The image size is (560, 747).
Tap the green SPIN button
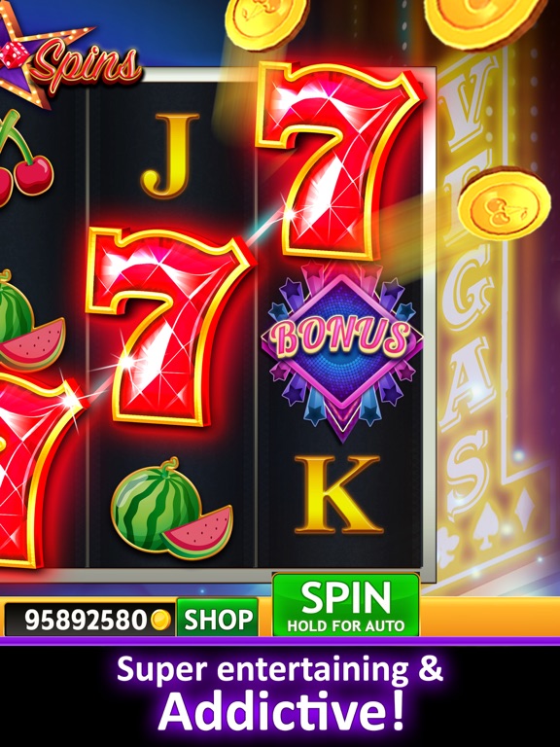346,605
